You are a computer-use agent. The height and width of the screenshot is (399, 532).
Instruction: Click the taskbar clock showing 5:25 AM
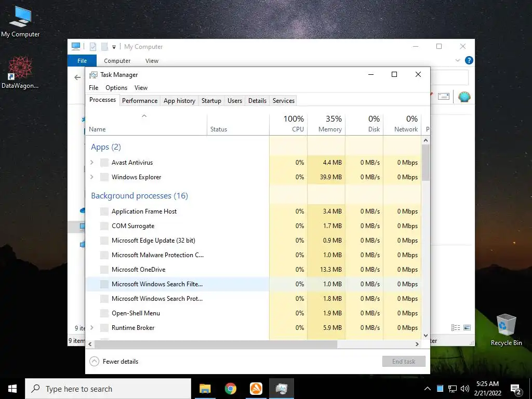tap(487, 389)
